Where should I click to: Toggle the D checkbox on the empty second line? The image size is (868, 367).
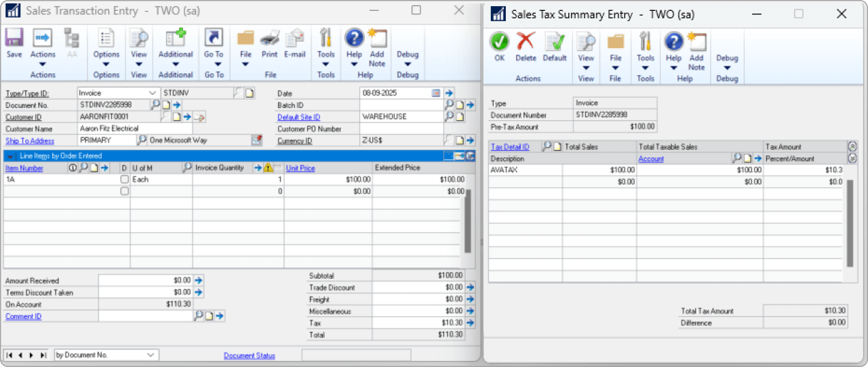click(124, 191)
